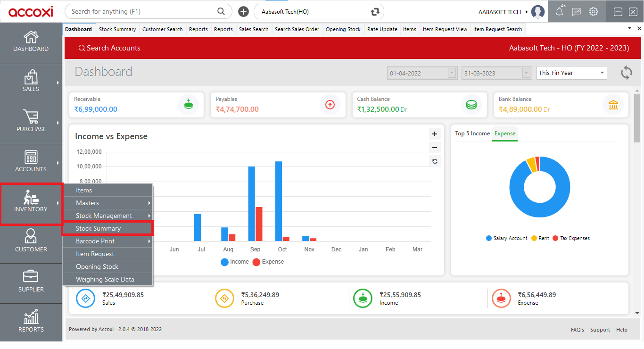Click the Purchase summary round icon

click(224, 298)
